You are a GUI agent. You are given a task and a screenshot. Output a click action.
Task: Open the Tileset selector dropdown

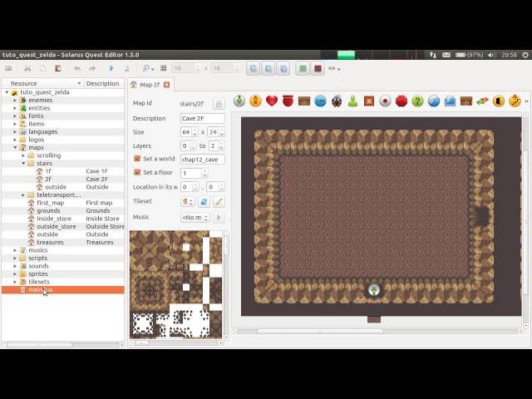187,201
